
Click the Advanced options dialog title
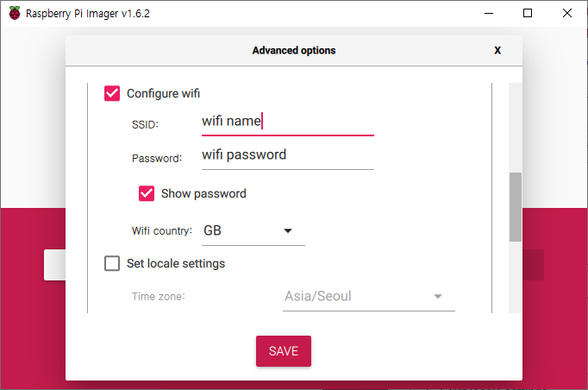click(294, 50)
